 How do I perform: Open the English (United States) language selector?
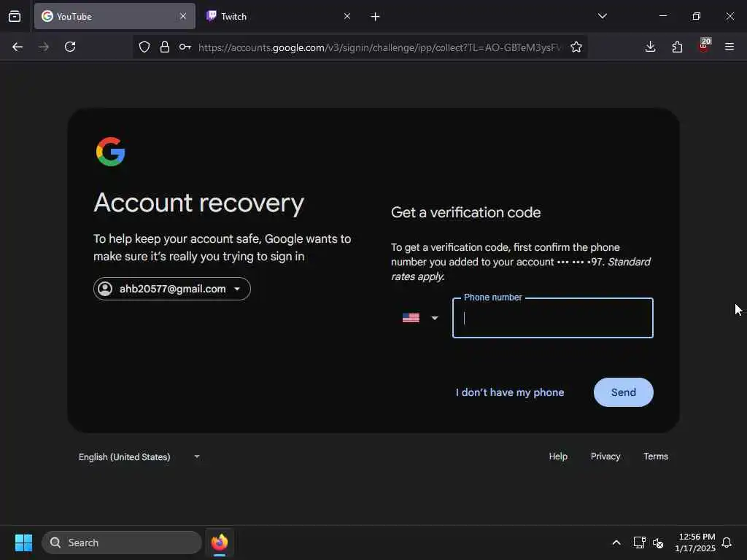[x=139, y=456]
